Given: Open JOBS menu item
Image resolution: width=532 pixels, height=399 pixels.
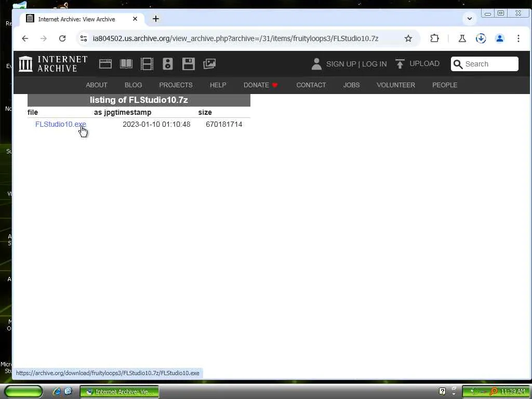Looking at the screenshot, I should pyautogui.click(x=351, y=85).
